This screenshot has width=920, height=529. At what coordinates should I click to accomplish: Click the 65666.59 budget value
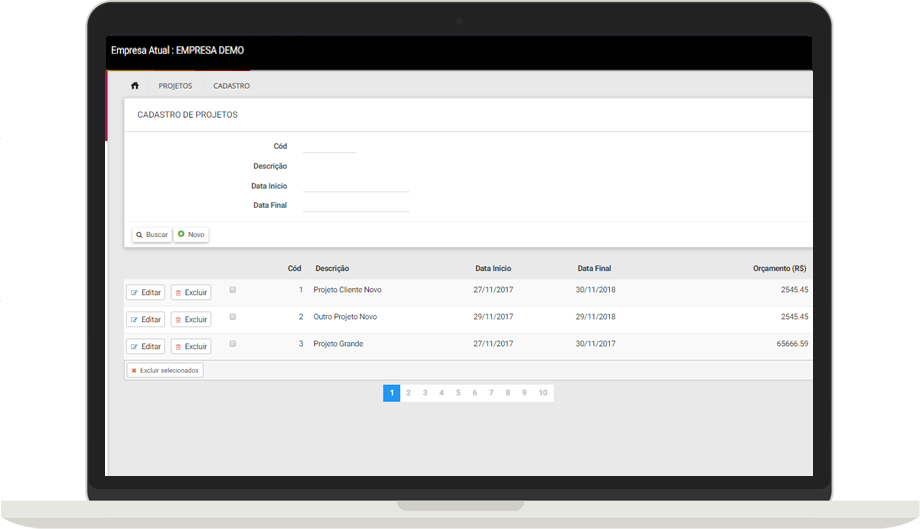click(x=792, y=344)
